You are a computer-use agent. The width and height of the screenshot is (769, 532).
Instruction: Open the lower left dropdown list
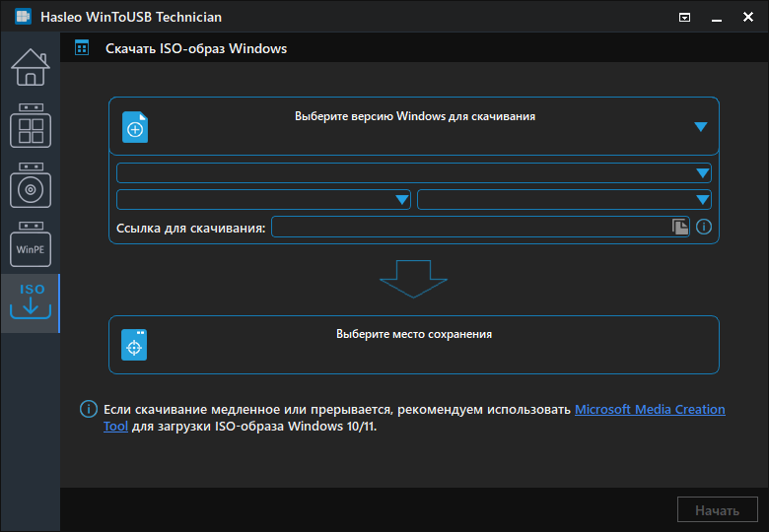coord(263,200)
